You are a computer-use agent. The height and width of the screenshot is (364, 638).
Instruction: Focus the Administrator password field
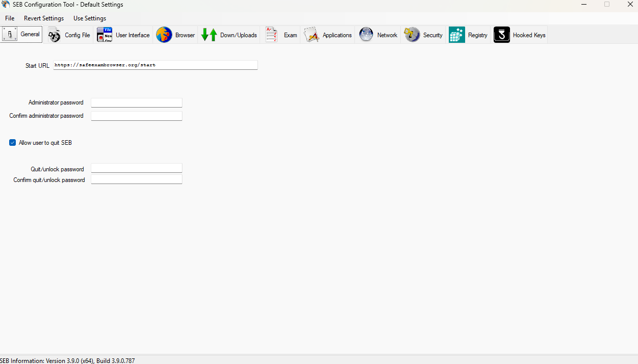pyautogui.click(x=137, y=102)
